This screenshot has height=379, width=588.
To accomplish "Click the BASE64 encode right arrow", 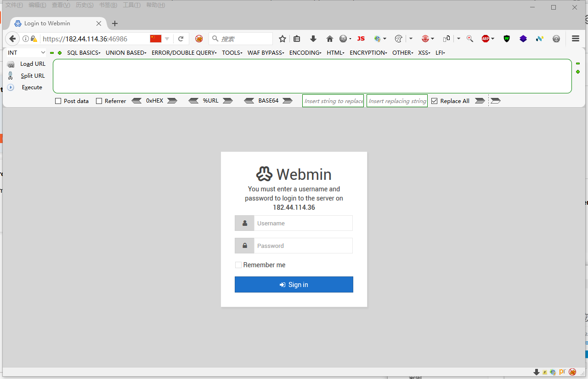I will click(288, 101).
